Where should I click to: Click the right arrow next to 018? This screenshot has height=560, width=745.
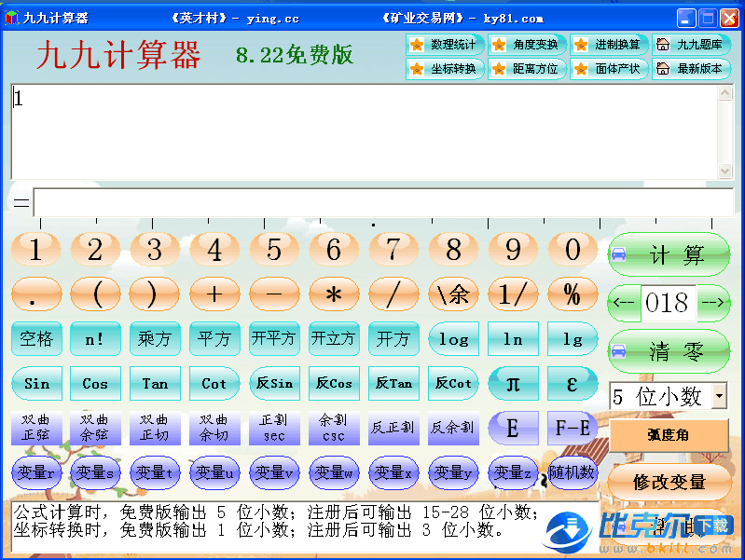click(713, 303)
